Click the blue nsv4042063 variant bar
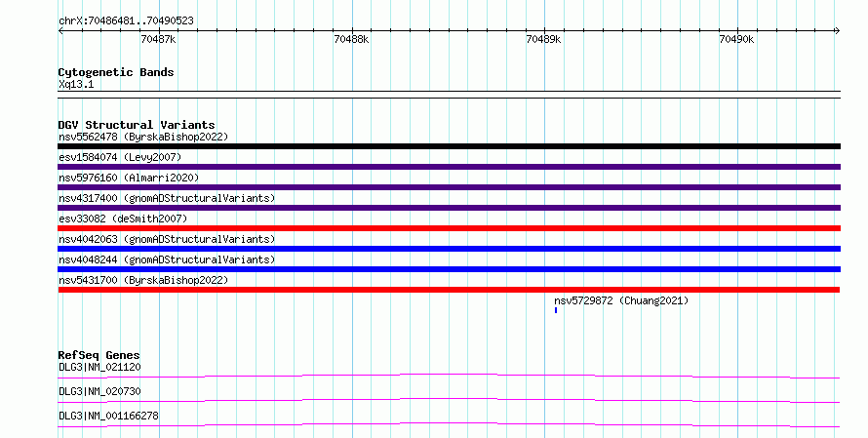This screenshot has width=868, height=438. 449,249
